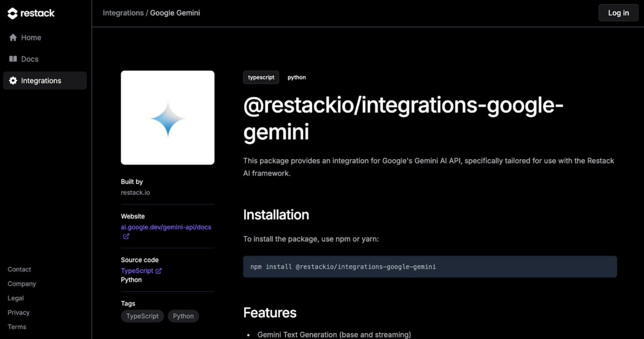Click the Restack logo icon
The image size is (644, 339).
point(13,13)
